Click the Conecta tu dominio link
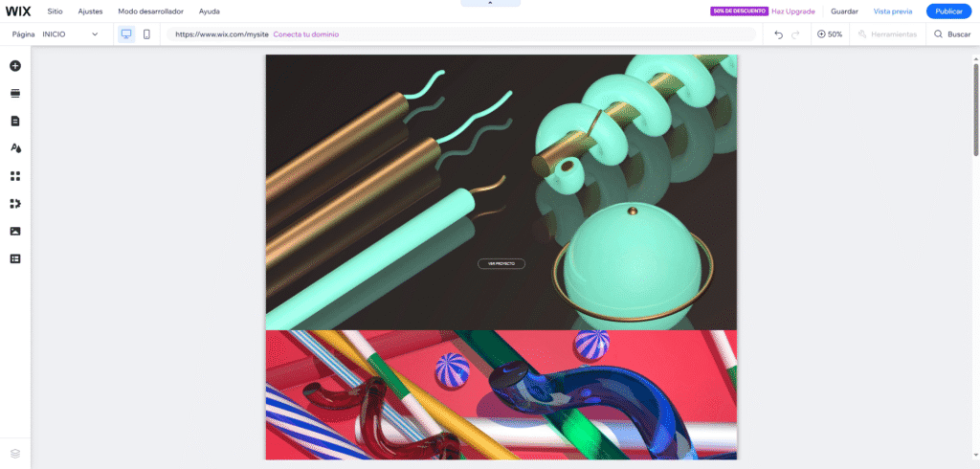 (305, 34)
